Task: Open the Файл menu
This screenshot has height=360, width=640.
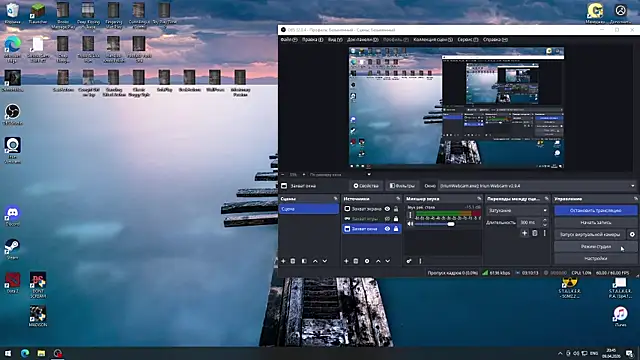Action: pos(289,40)
